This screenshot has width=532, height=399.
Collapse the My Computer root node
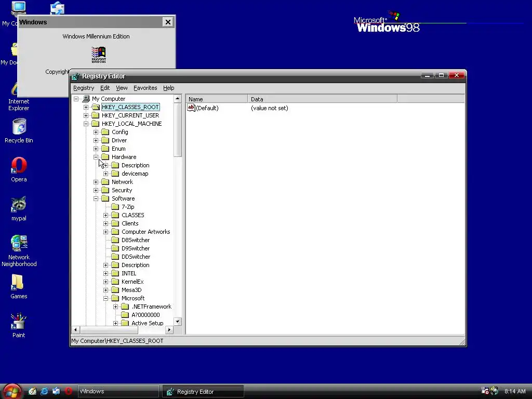[x=76, y=99]
